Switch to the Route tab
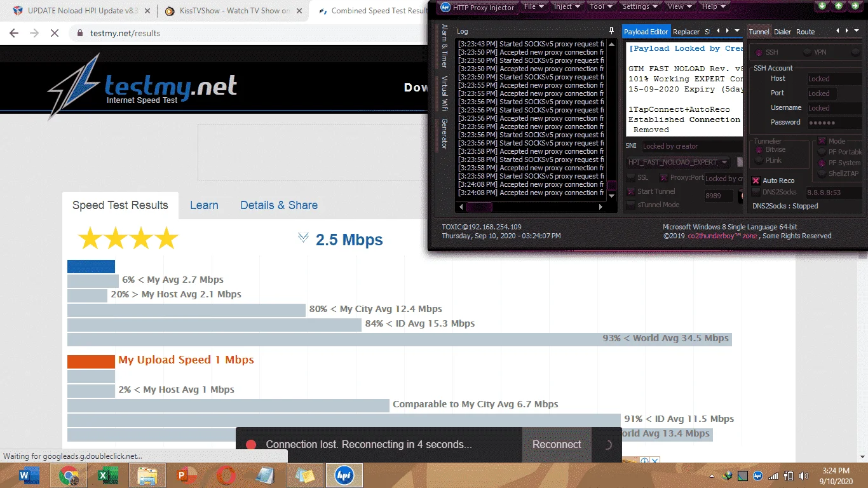868x488 pixels. click(x=806, y=32)
